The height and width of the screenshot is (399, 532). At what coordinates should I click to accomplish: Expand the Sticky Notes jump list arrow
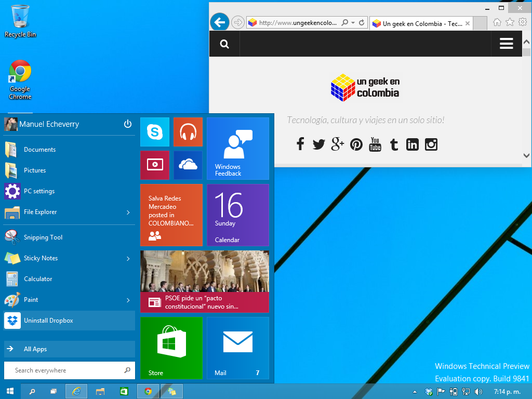[128, 259]
